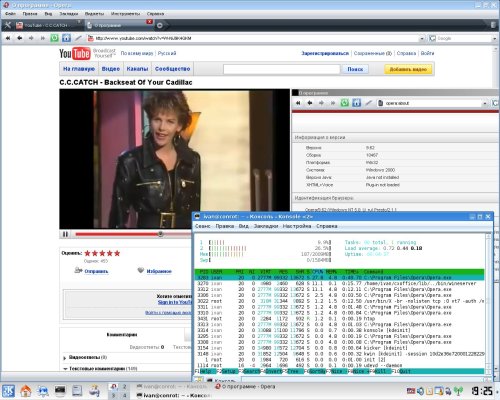
Task: Collapse the Текстовые комментарии section
Action: (65, 369)
